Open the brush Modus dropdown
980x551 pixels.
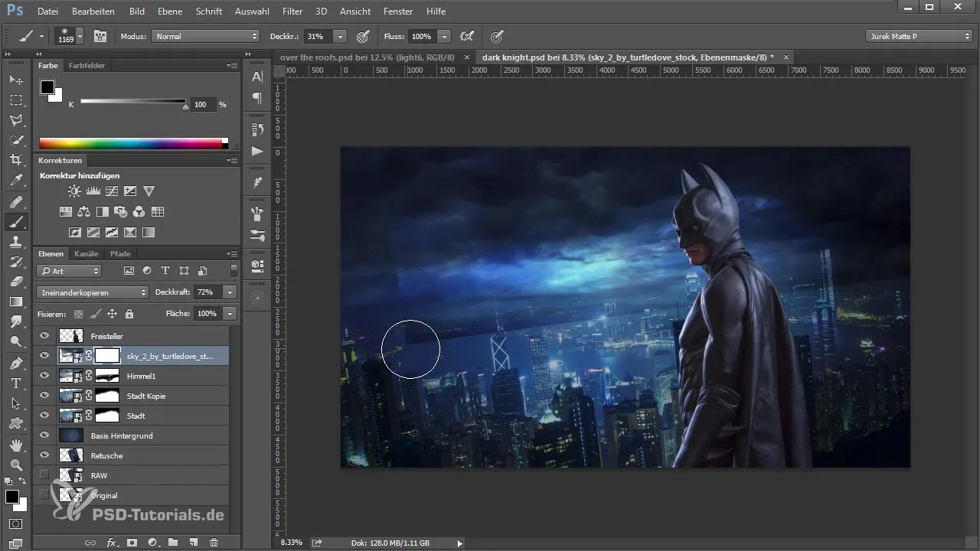click(x=206, y=36)
